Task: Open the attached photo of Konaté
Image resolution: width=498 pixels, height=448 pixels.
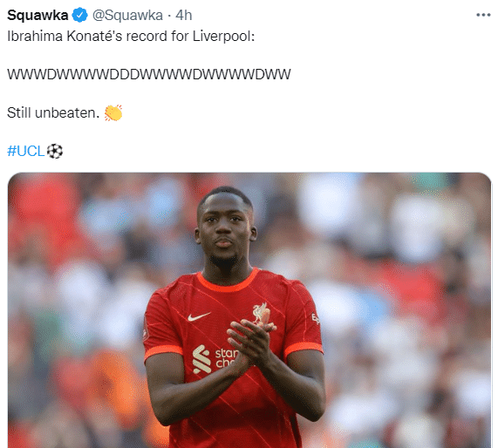Action: [249, 310]
